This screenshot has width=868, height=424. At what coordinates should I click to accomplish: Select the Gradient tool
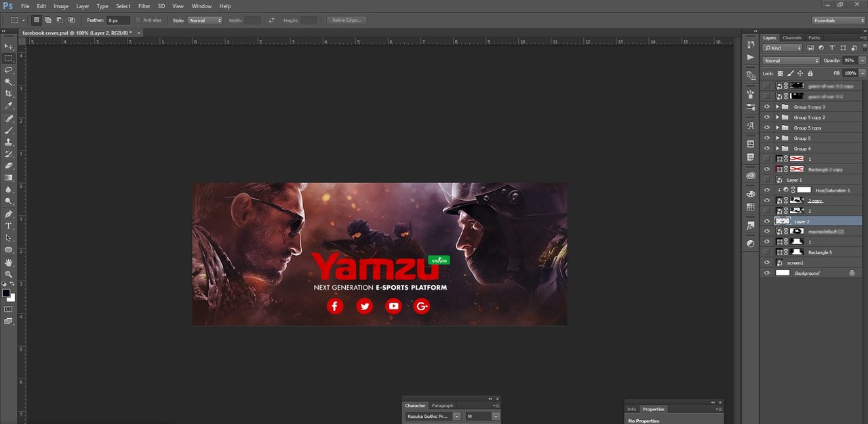pos(9,178)
